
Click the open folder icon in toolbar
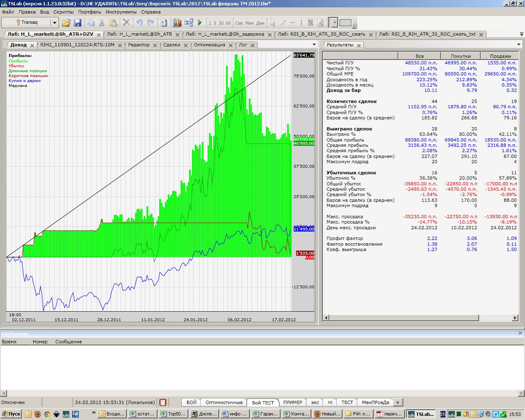point(66,23)
